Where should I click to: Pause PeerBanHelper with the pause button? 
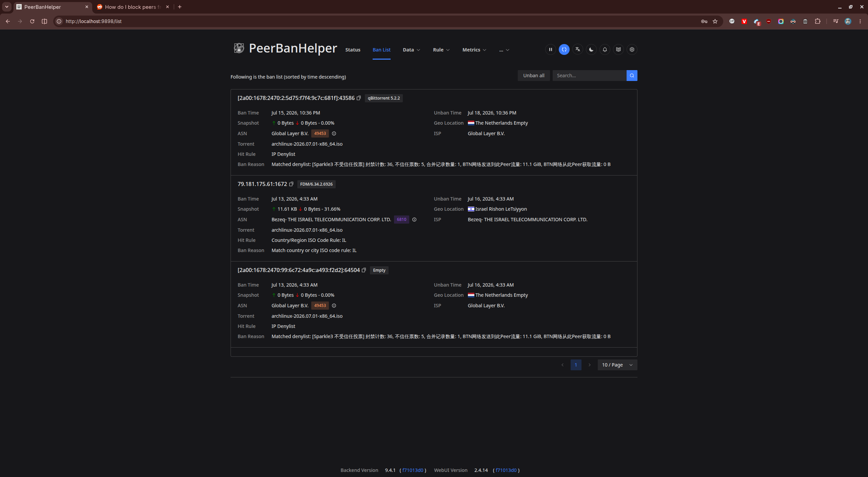pyautogui.click(x=550, y=49)
